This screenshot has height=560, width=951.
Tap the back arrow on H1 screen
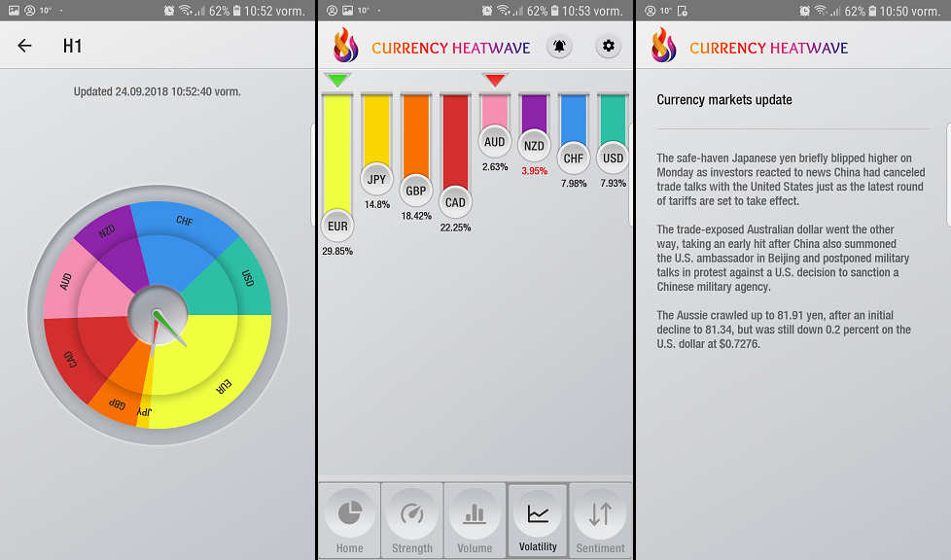pos(24,46)
